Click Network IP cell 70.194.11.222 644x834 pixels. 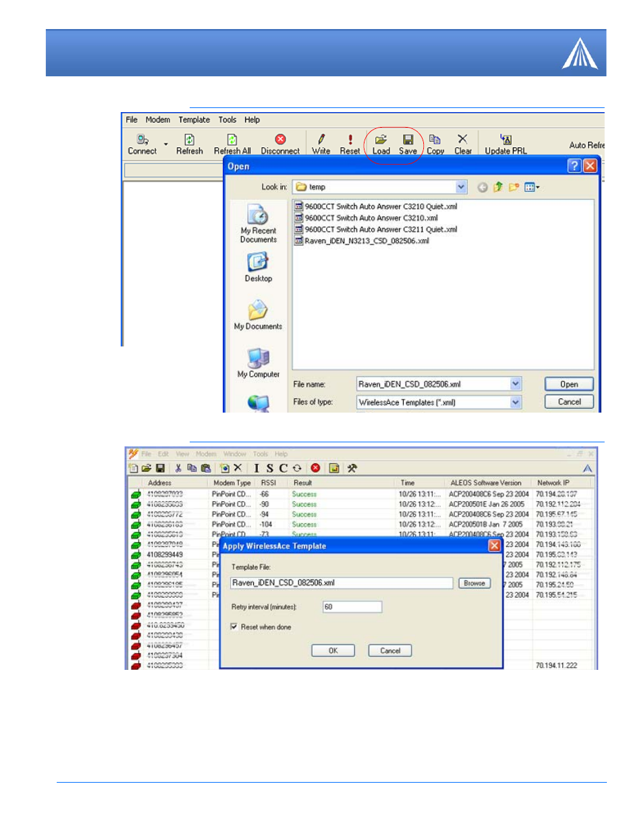[x=556, y=665]
